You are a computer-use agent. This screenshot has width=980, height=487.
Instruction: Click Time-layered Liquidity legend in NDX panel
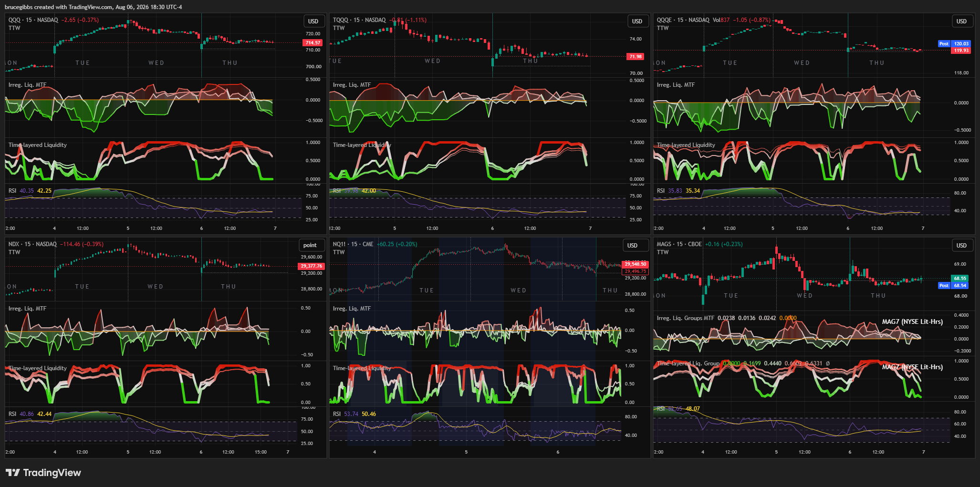(x=38, y=368)
